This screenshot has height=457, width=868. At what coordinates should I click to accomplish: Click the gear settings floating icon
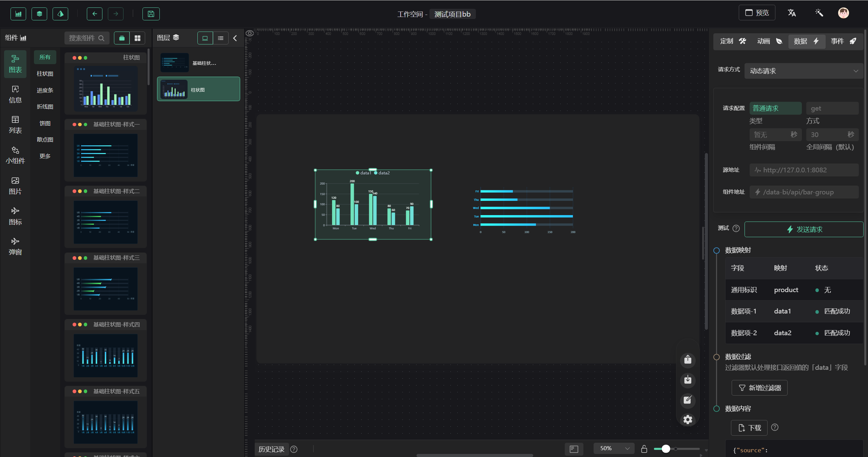click(688, 420)
